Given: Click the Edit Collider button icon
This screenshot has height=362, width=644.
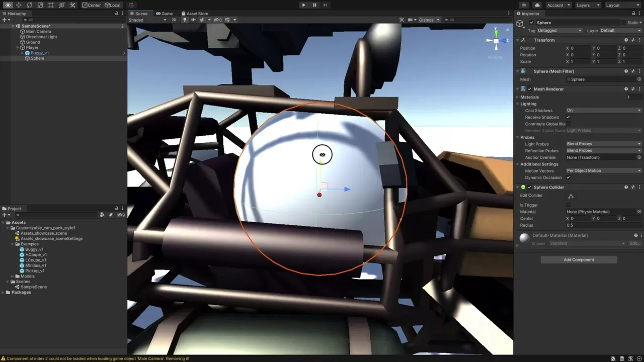Looking at the screenshot, I should (571, 196).
